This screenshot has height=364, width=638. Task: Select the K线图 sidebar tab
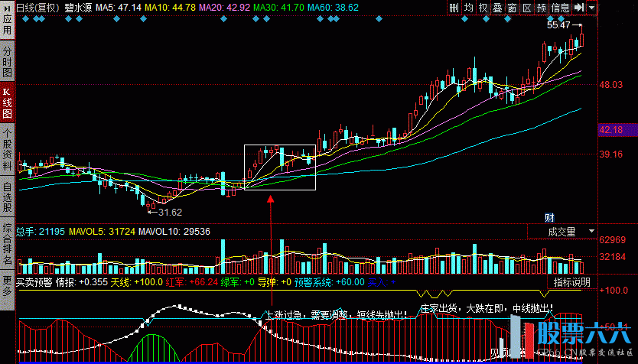tap(7, 102)
